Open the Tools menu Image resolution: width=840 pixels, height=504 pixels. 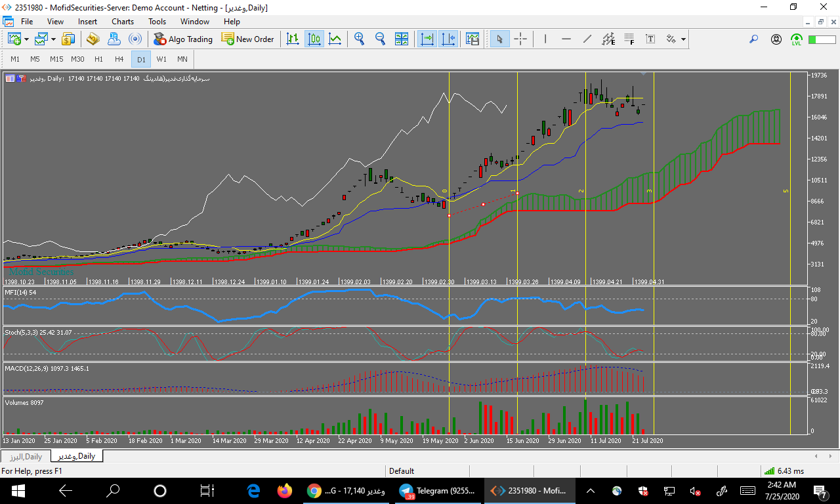click(157, 22)
